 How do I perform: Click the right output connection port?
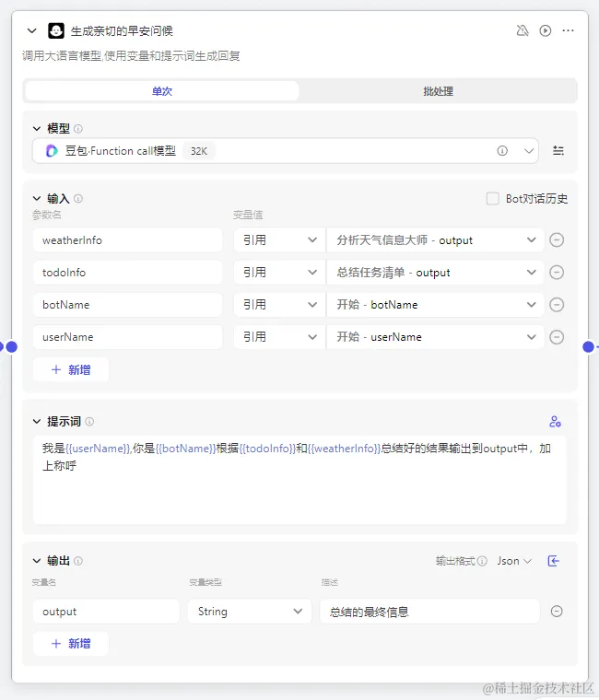point(589,347)
